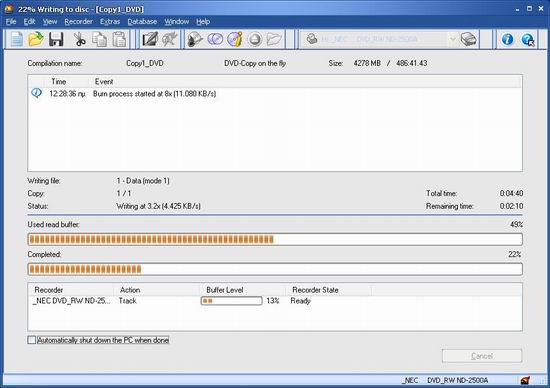
Task: Toggle Automatically shut down the PC when done
Action: (x=32, y=340)
